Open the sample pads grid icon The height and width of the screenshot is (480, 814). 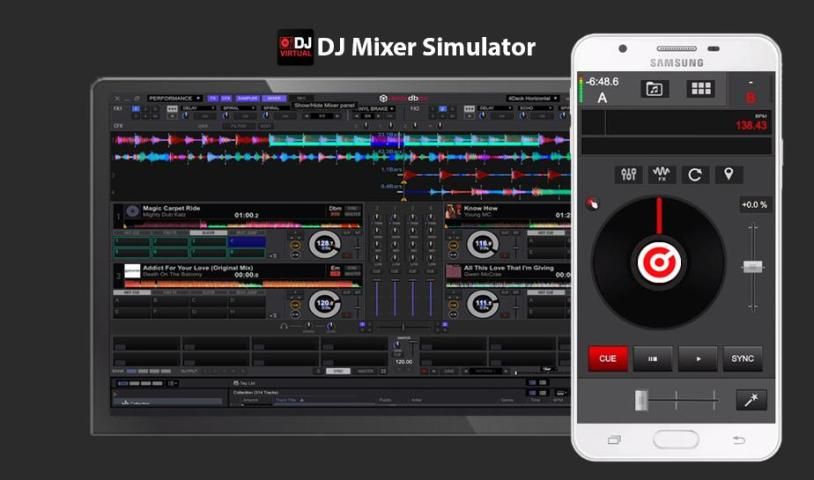pyautogui.click(x=701, y=89)
